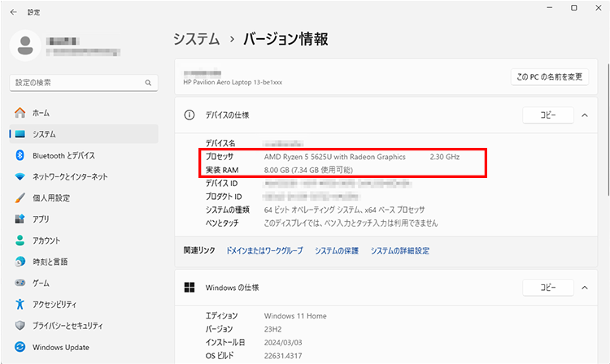Image resolution: width=610 pixels, height=364 pixels.
Task: Click the privacy shield icon
Action: (x=20, y=326)
